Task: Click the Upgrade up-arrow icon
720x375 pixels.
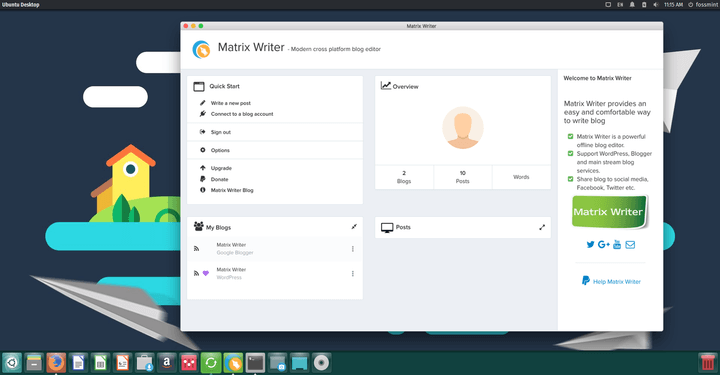Action: click(x=202, y=168)
